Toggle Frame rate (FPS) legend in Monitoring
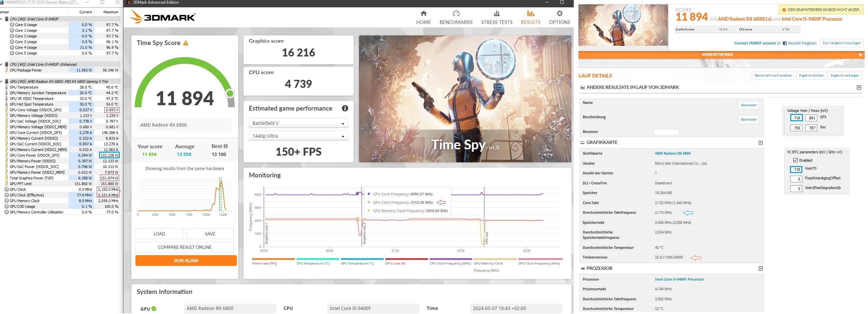This screenshot has width=868, height=314. pyautogui.click(x=273, y=261)
